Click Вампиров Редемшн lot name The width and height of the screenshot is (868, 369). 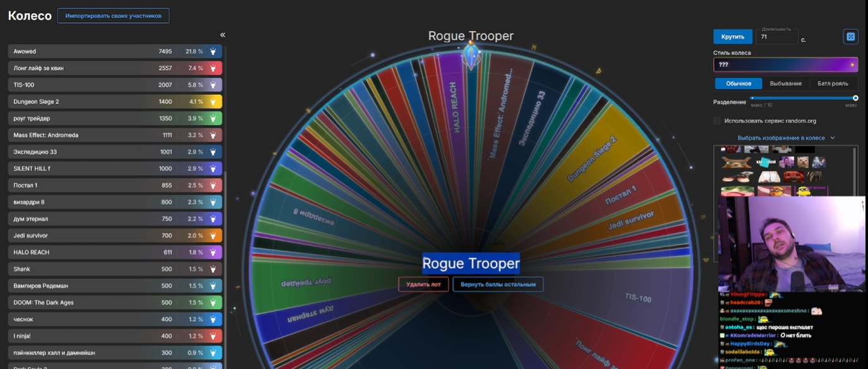tap(40, 286)
